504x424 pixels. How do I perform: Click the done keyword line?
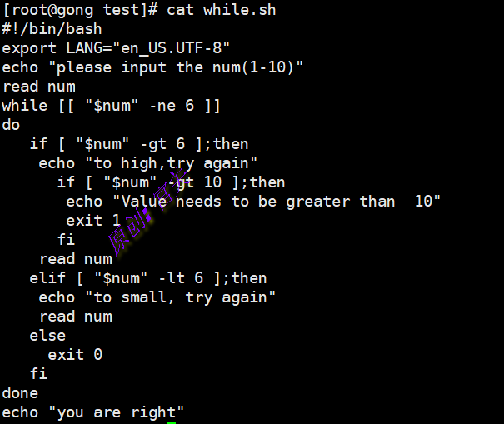point(20,393)
